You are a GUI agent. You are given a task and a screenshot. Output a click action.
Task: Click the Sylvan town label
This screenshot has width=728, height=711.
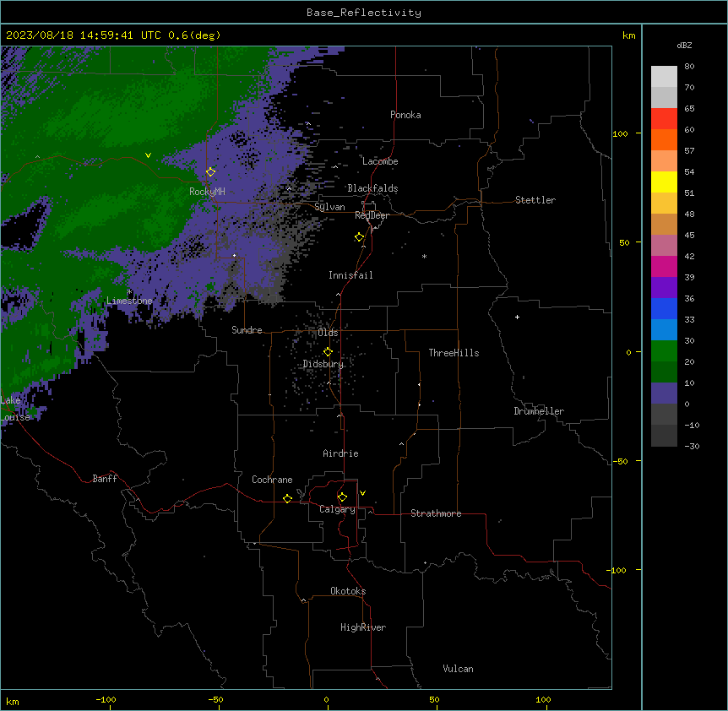[x=329, y=207]
